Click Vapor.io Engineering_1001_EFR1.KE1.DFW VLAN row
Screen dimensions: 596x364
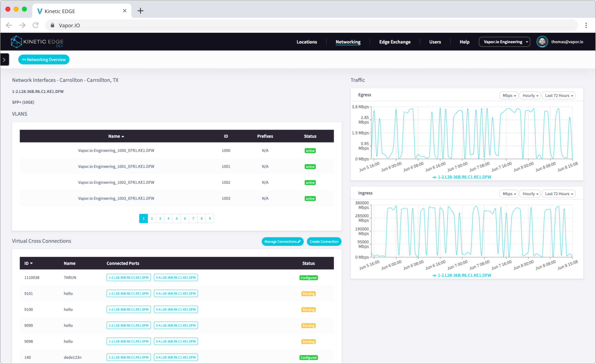tap(177, 166)
